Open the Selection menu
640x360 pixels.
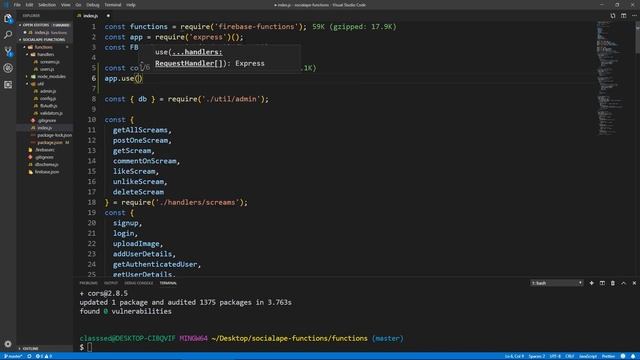(47, 5)
